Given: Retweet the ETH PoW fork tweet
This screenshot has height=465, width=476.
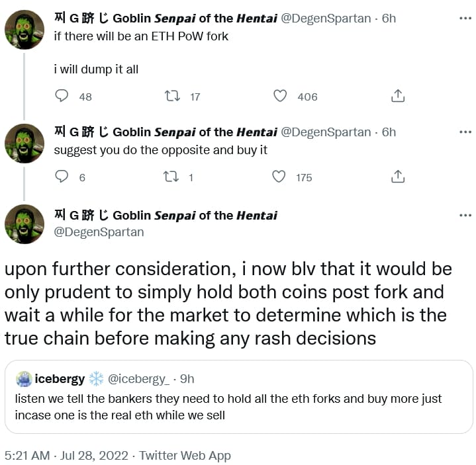Looking at the screenshot, I should click(x=172, y=96).
